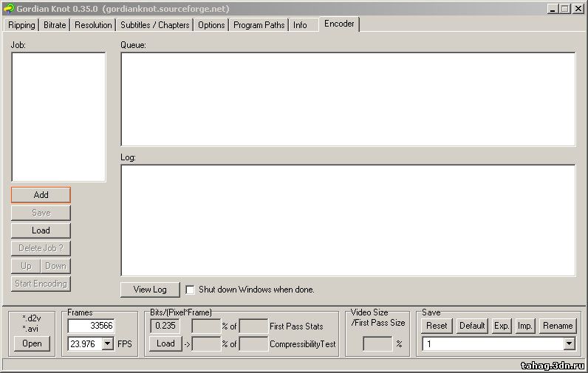Open the Program Paths tab
This screenshot has width=588, height=373.
point(259,25)
